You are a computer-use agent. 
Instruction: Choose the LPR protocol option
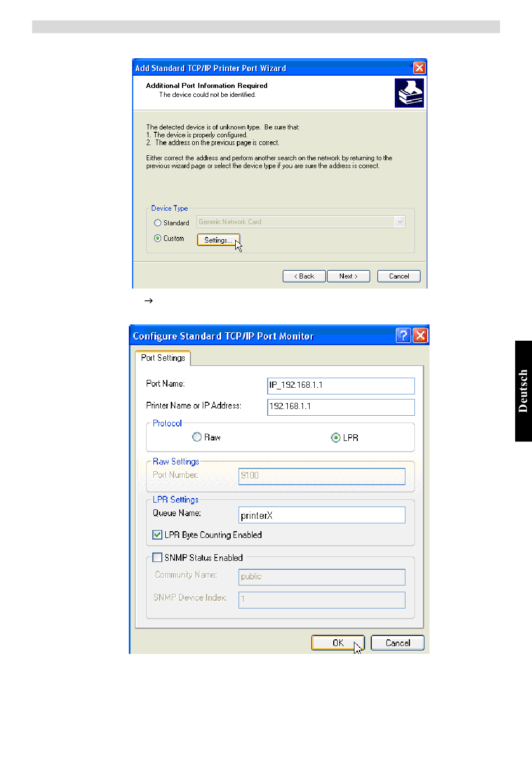click(x=335, y=438)
